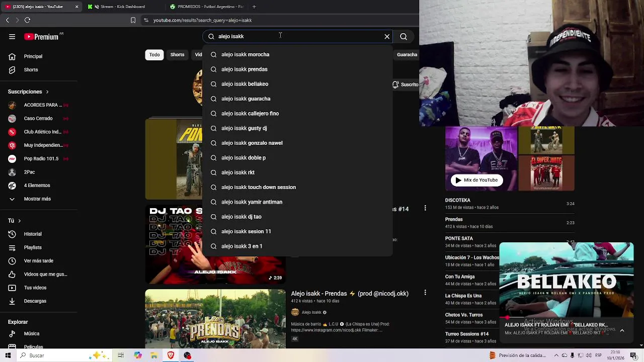Open options menu for Prendas video
Image resolution: width=644 pixels, height=362 pixels.
[x=425, y=293]
